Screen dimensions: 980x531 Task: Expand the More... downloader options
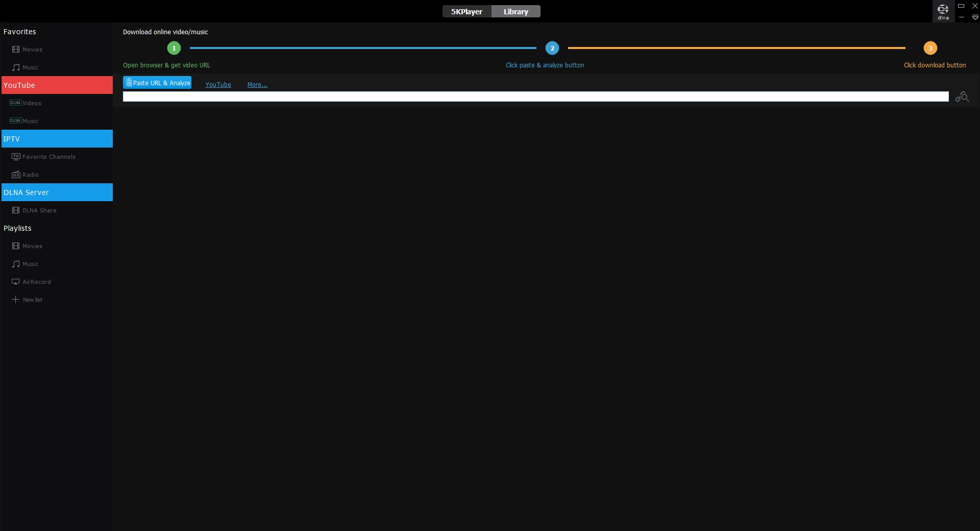[256, 84]
